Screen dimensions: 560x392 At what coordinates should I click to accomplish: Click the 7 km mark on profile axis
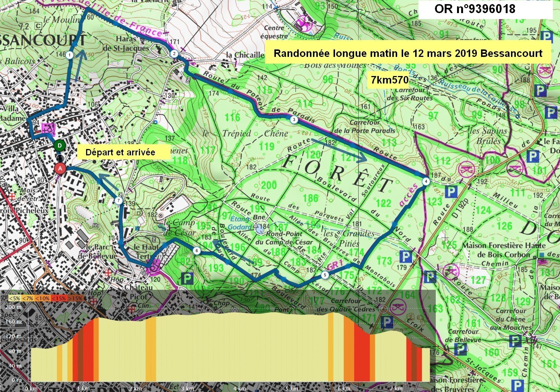396,389
